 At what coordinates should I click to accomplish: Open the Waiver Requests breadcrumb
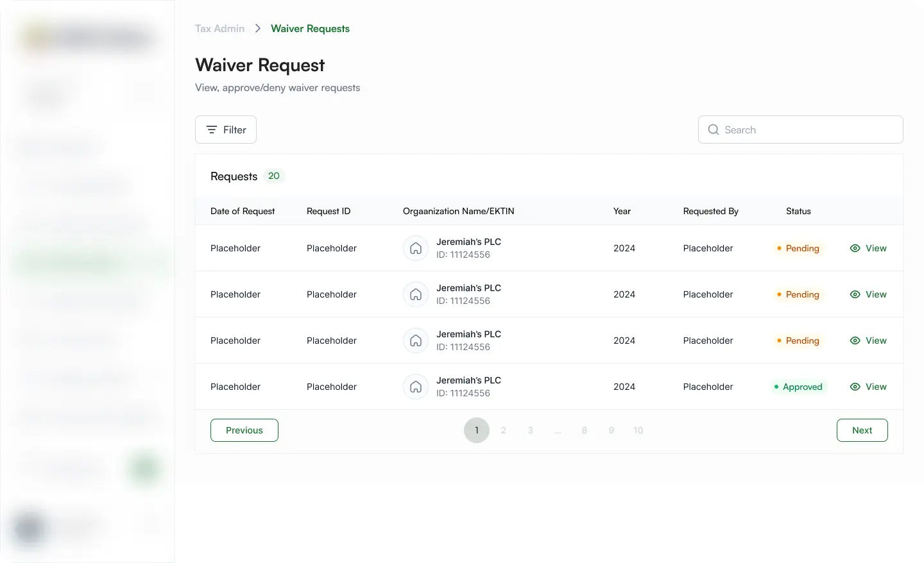310,29
